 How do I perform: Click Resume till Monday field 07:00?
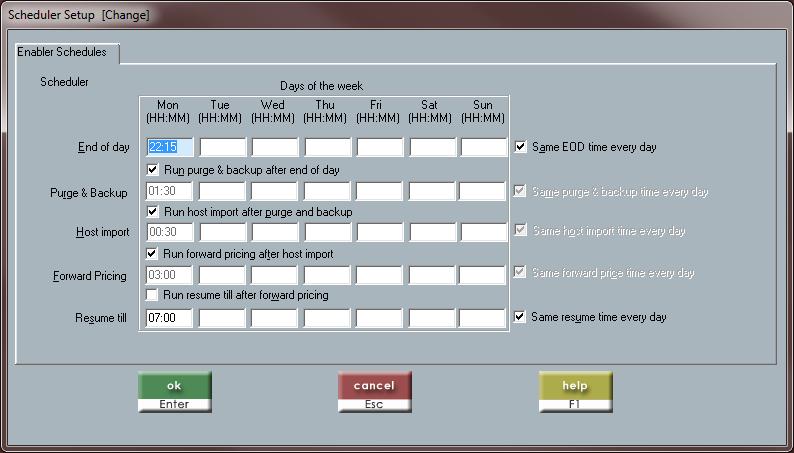169,318
